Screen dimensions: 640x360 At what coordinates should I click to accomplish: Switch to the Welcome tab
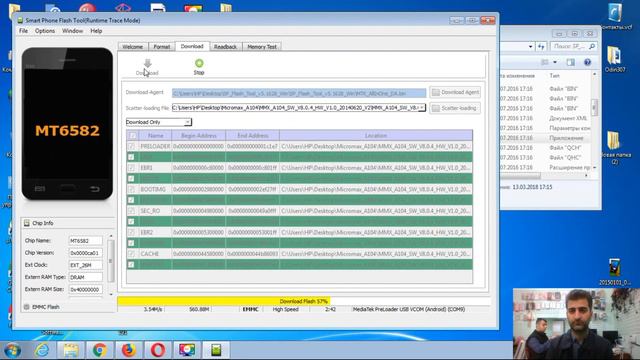tap(133, 47)
